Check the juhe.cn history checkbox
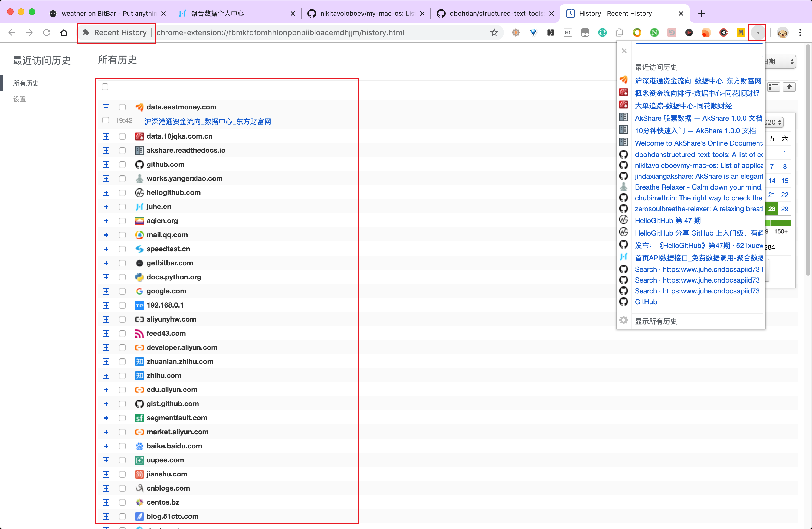This screenshot has width=812, height=529. (x=122, y=207)
